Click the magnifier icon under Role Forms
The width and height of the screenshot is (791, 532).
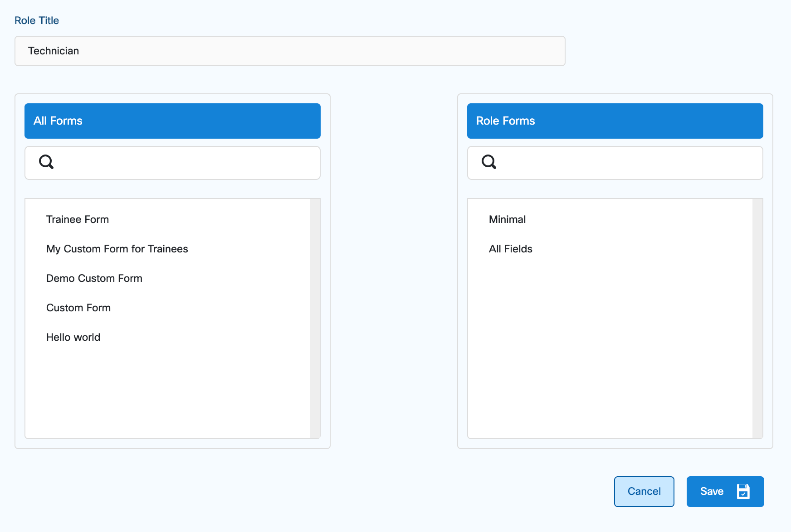[488, 162]
